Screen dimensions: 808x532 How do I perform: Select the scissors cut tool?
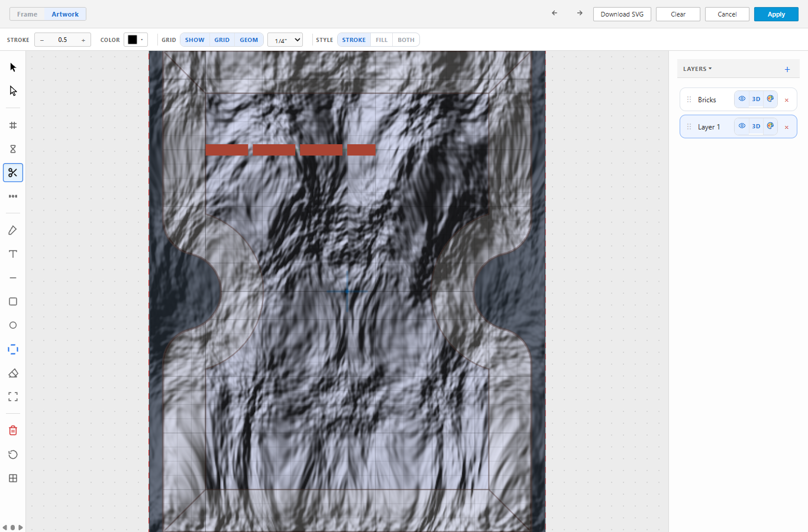click(13, 173)
